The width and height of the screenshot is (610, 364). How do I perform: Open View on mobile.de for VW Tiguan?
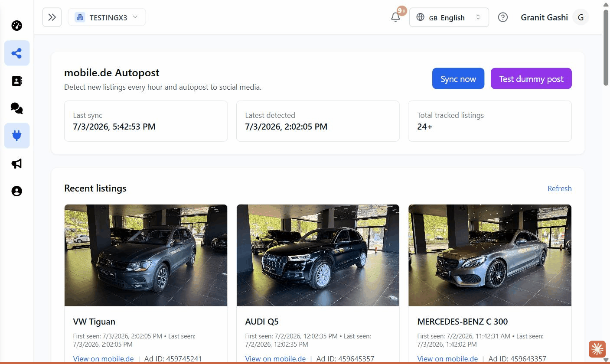[103, 359]
